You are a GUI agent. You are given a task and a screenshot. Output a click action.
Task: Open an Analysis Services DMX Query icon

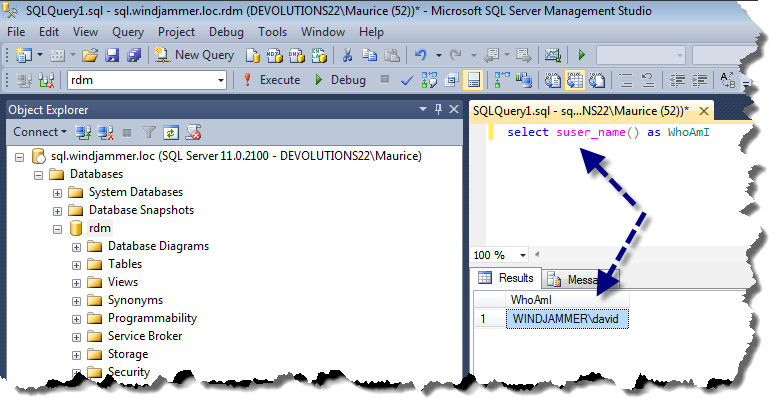coord(297,55)
